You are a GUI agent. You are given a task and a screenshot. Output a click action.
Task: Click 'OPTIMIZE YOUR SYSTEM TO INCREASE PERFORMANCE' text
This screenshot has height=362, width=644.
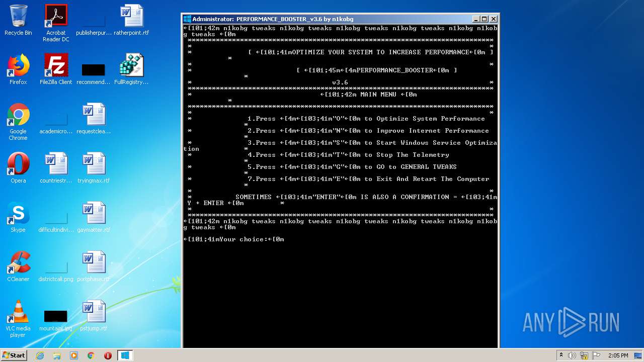tap(380, 52)
